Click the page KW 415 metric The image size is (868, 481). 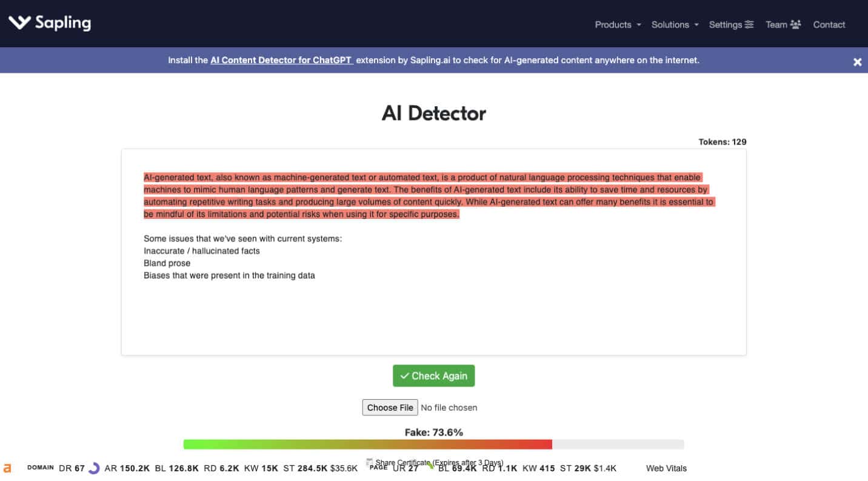pos(539,468)
